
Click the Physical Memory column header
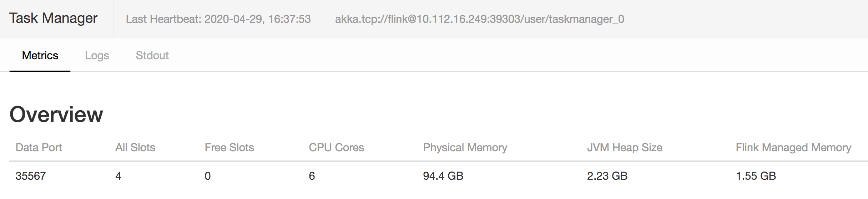pyautogui.click(x=465, y=148)
